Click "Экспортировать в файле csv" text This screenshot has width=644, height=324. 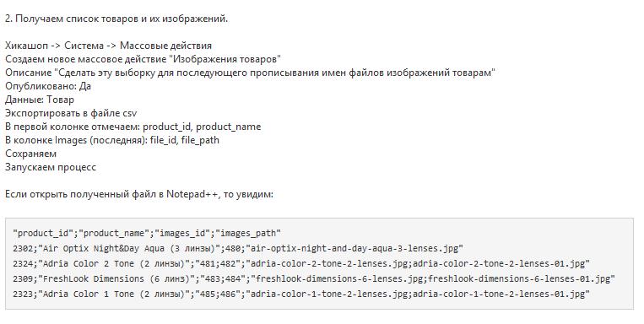(x=71, y=113)
